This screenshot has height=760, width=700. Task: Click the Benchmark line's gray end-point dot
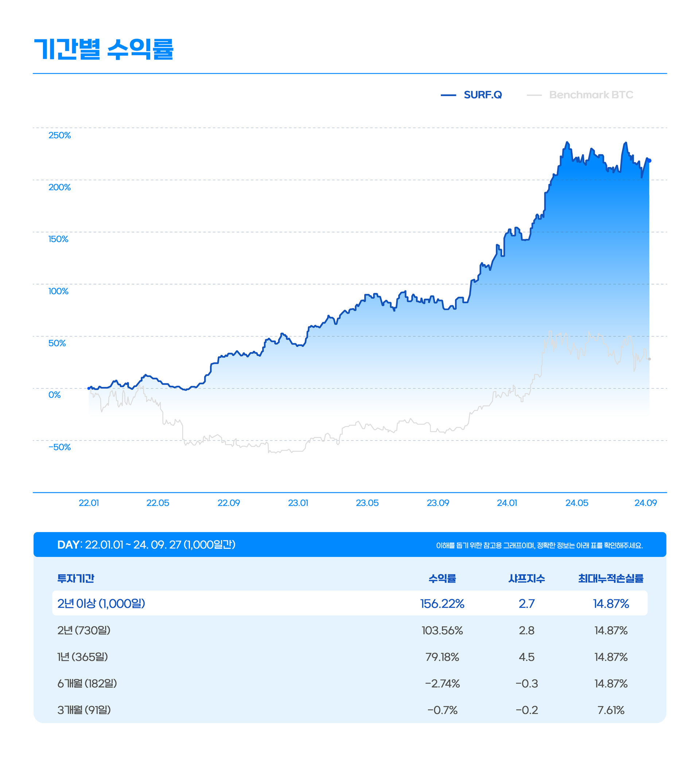tap(649, 359)
